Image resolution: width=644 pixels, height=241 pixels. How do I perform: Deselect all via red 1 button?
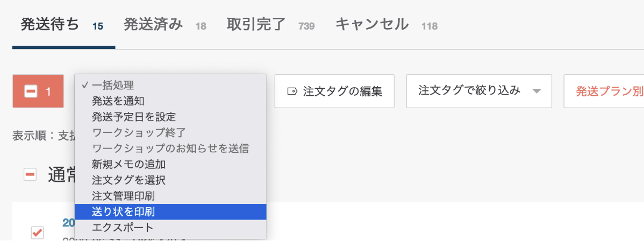38,91
